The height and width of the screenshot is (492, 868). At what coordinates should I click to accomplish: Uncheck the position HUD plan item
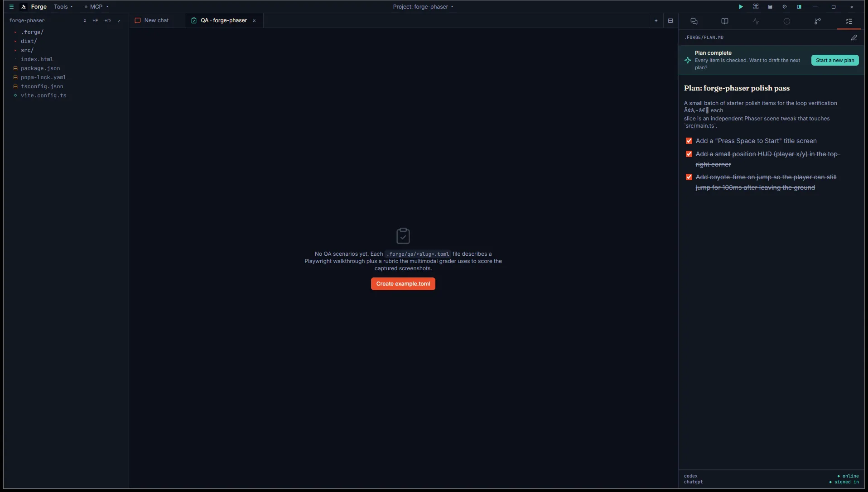[x=689, y=154]
